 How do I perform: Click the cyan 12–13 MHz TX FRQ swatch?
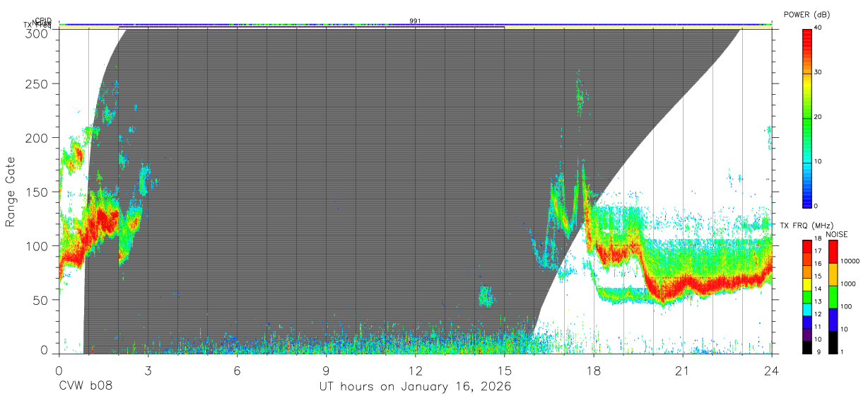click(x=807, y=309)
